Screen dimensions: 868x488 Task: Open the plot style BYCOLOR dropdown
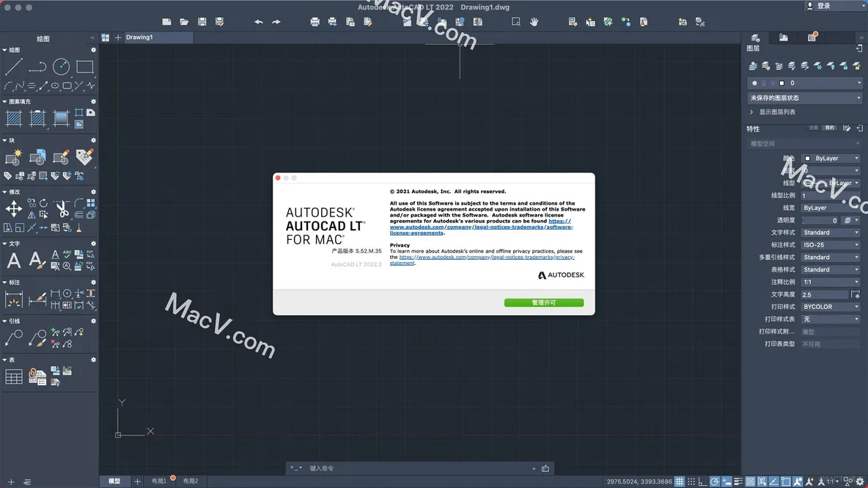(831, 307)
